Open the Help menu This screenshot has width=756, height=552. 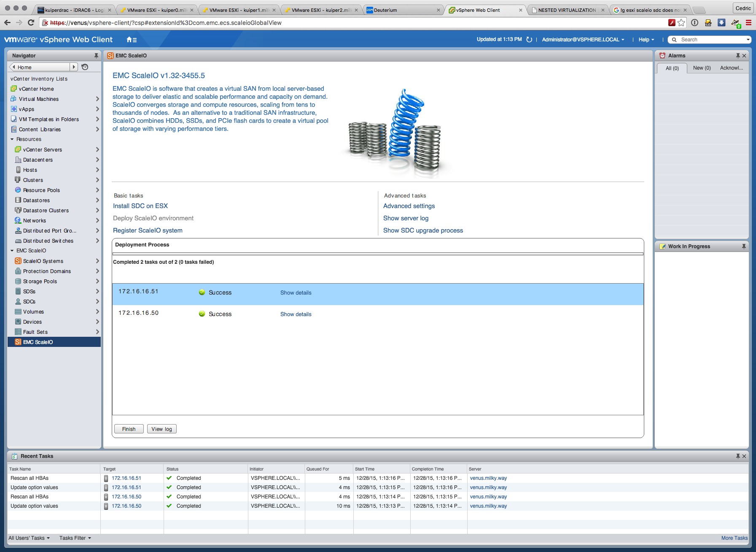point(646,40)
